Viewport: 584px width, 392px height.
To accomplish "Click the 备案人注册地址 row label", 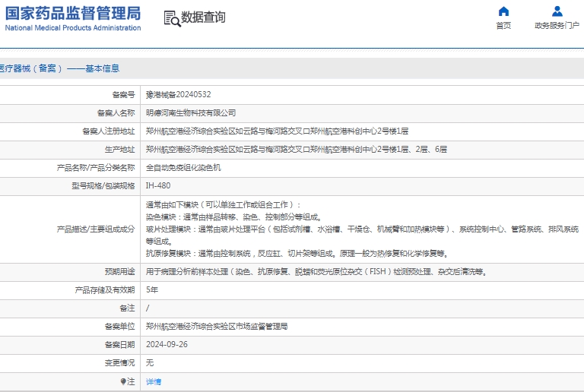I will tap(109, 131).
